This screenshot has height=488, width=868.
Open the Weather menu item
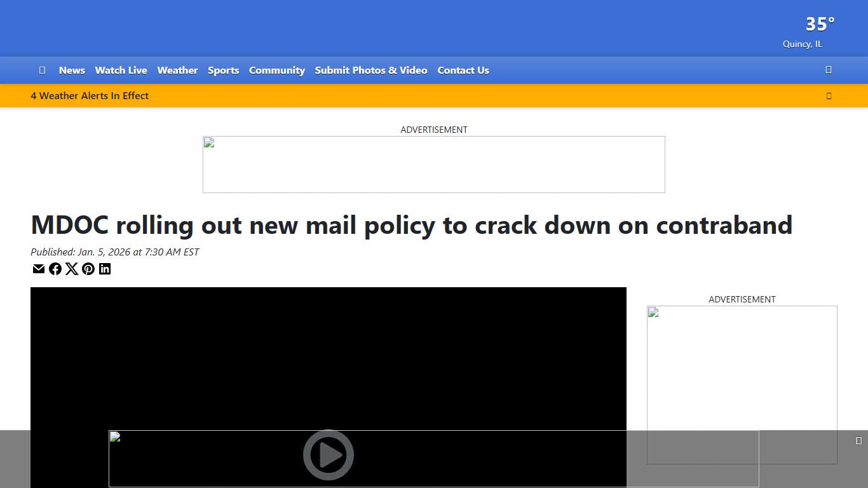(x=177, y=71)
